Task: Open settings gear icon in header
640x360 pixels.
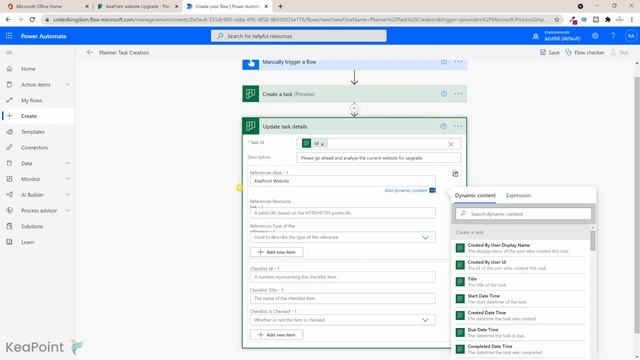Action: [595, 36]
